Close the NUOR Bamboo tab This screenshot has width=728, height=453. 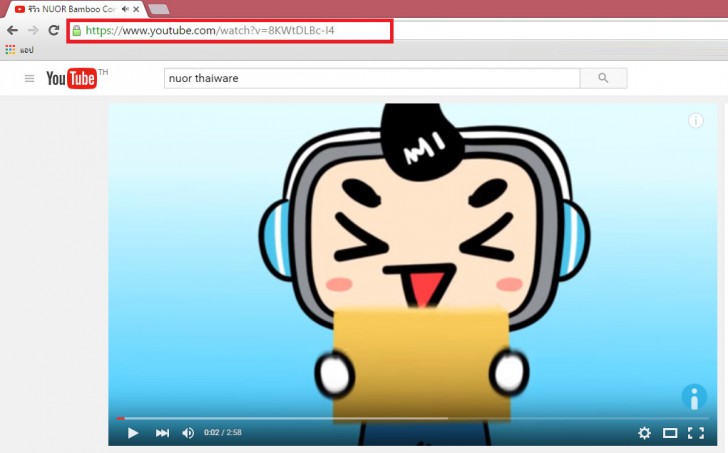coord(136,9)
